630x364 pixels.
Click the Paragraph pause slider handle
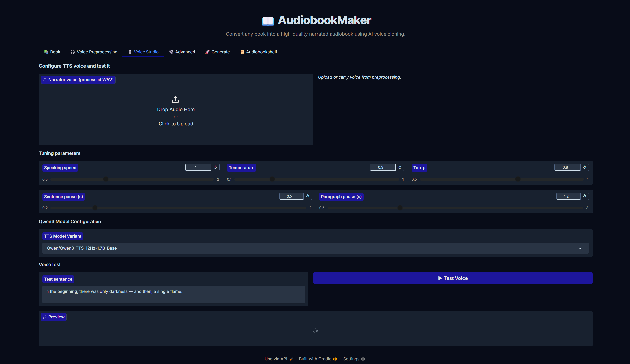point(400,208)
